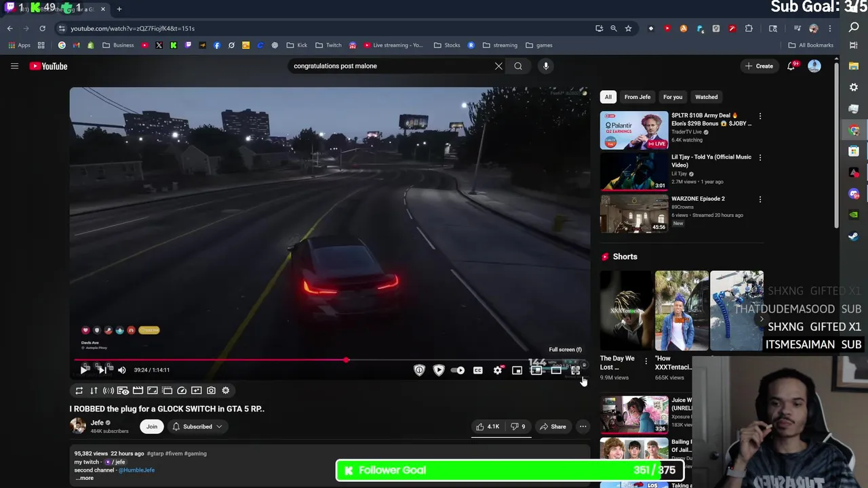
Task: Dislike the video with thumbs down
Action: [x=518, y=426]
